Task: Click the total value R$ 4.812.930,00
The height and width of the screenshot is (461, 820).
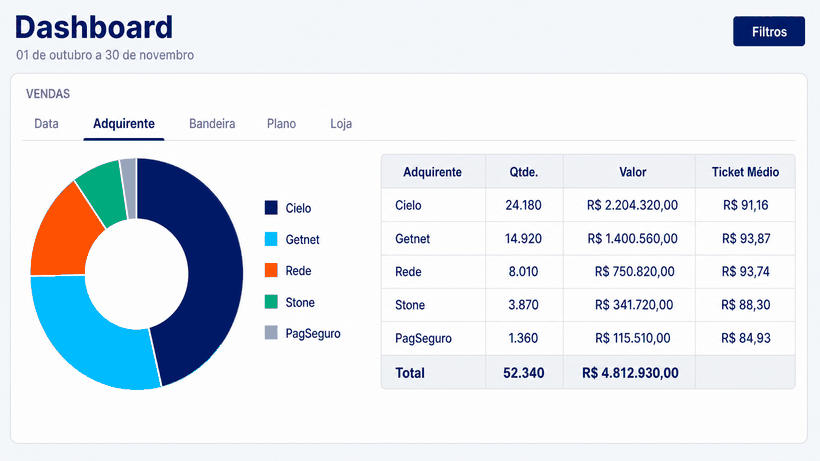Action: (630, 373)
